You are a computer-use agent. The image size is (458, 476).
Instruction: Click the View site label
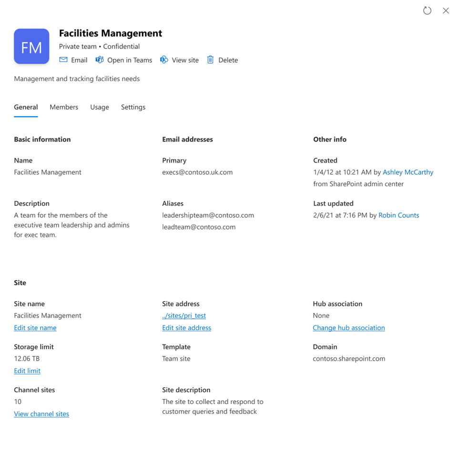[185, 60]
